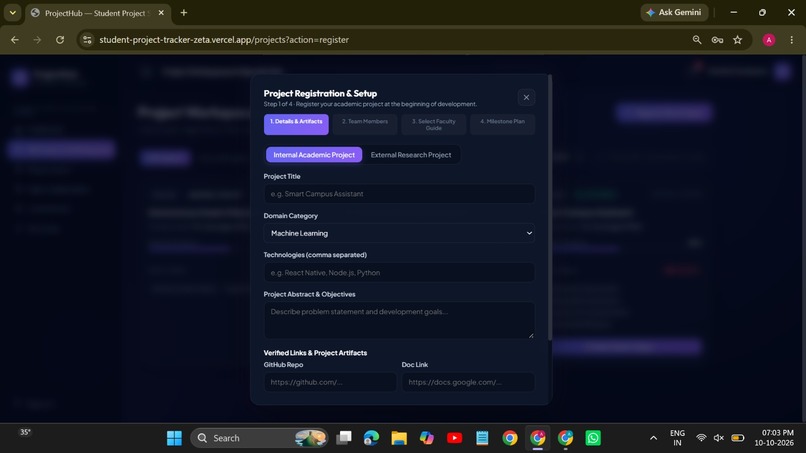
Task: Open the battery status icon
Action: point(738,438)
